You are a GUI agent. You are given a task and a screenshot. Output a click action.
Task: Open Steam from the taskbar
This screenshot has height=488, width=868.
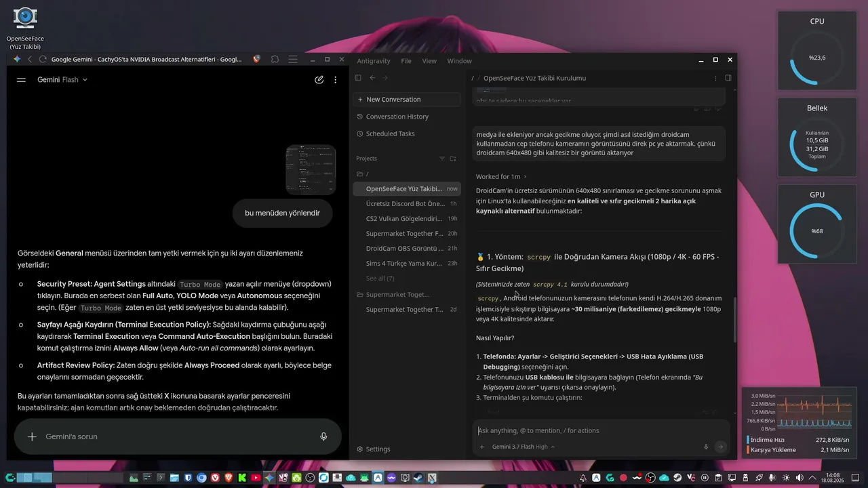418,478
